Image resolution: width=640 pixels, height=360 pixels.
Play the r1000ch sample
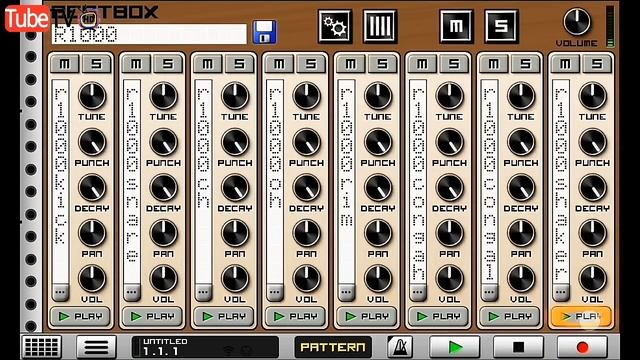pyautogui.click(x=223, y=316)
